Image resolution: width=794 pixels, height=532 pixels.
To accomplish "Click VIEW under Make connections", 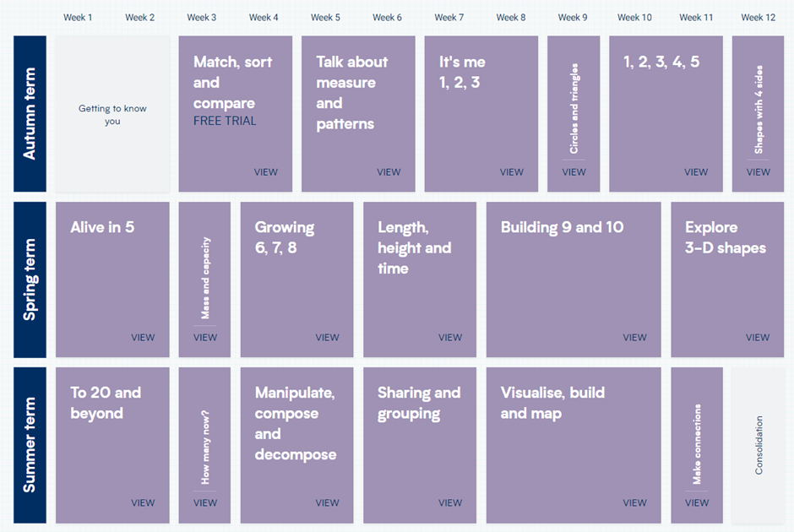I will pos(696,503).
